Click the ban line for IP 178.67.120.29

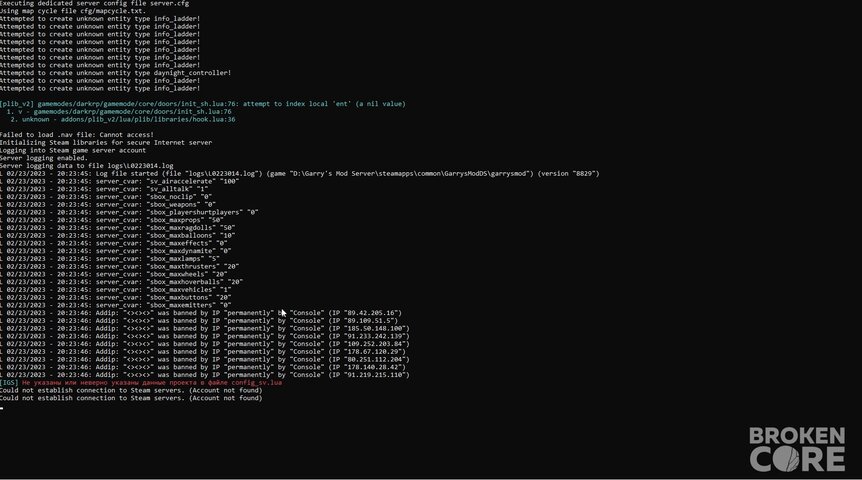tap(203, 351)
